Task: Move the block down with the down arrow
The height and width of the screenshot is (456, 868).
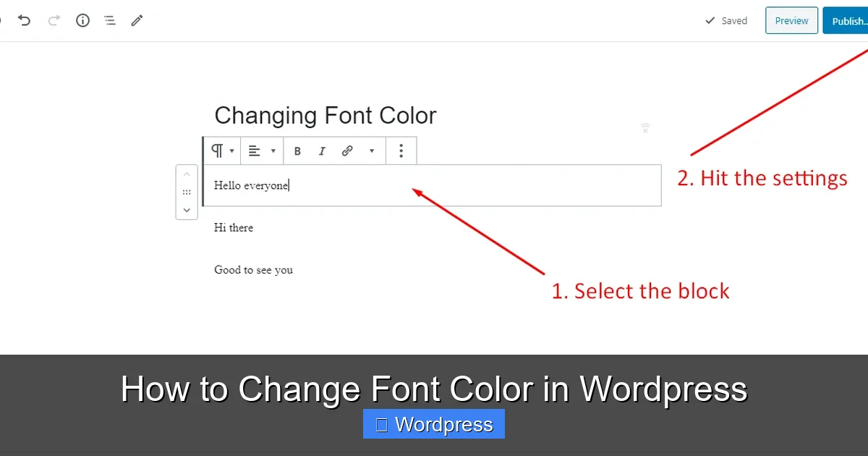Action: coord(187,210)
